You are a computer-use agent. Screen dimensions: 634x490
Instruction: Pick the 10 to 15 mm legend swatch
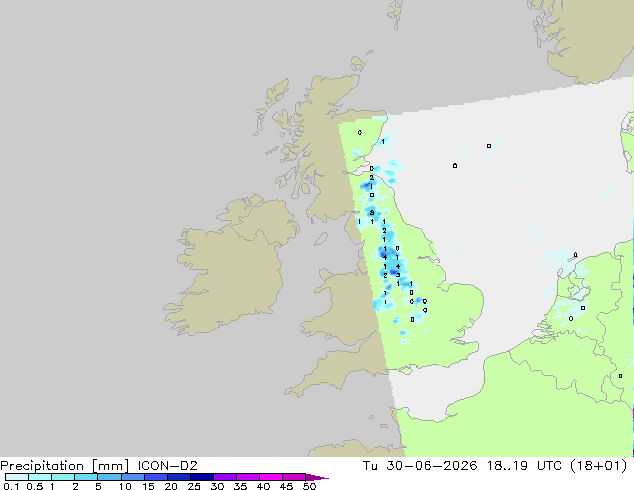tap(133, 477)
